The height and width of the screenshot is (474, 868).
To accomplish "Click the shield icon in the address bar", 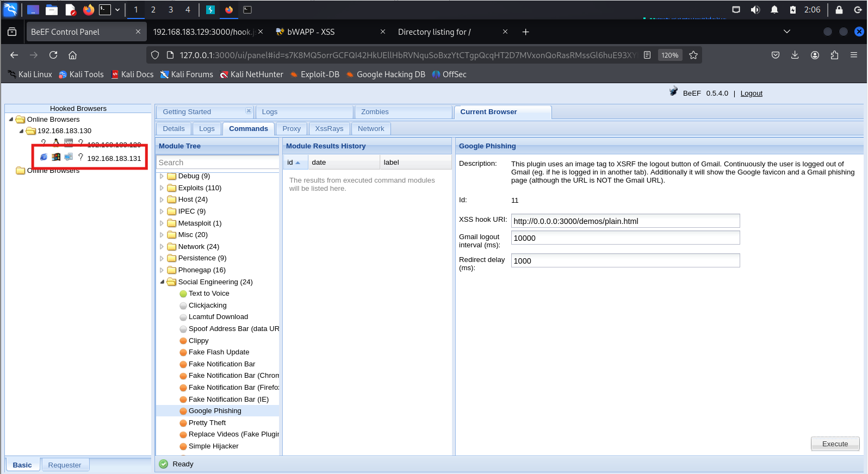I will pyautogui.click(x=155, y=55).
